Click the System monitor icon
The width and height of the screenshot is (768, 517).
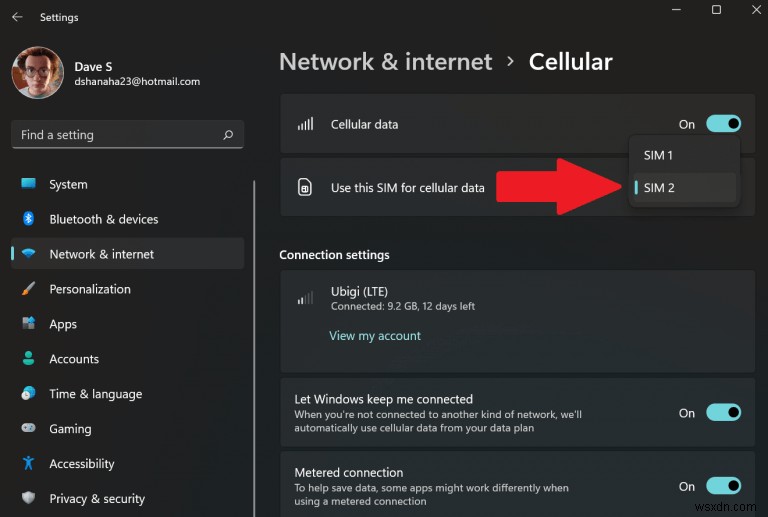[28, 184]
